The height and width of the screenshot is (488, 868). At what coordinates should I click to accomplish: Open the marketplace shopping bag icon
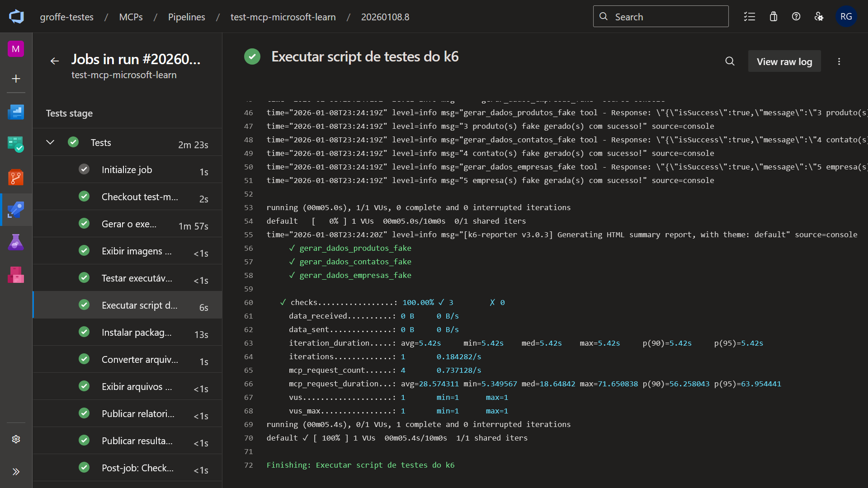pyautogui.click(x=773, y=17)
